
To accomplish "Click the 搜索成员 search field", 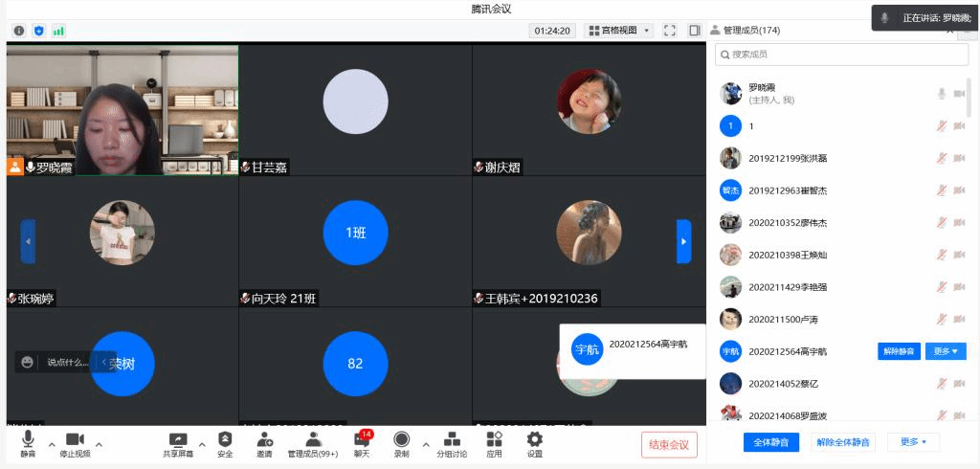I will click(841, 55).
